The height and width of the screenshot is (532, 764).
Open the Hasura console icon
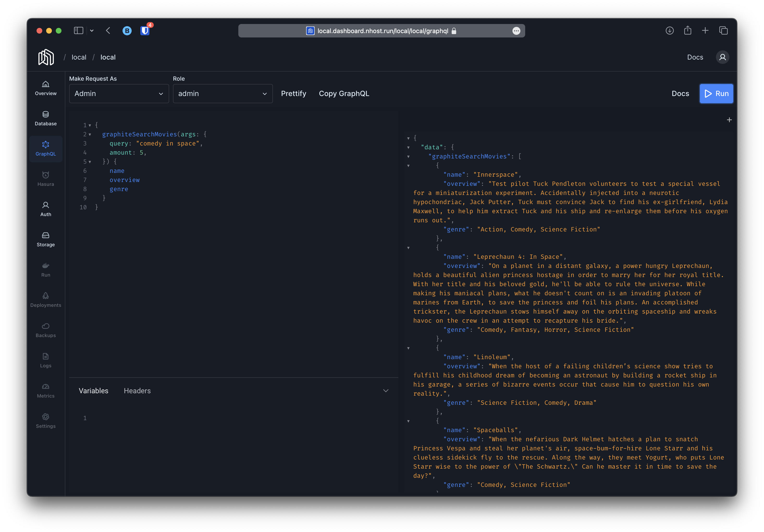pyautogui.click(x=46, y=175)
